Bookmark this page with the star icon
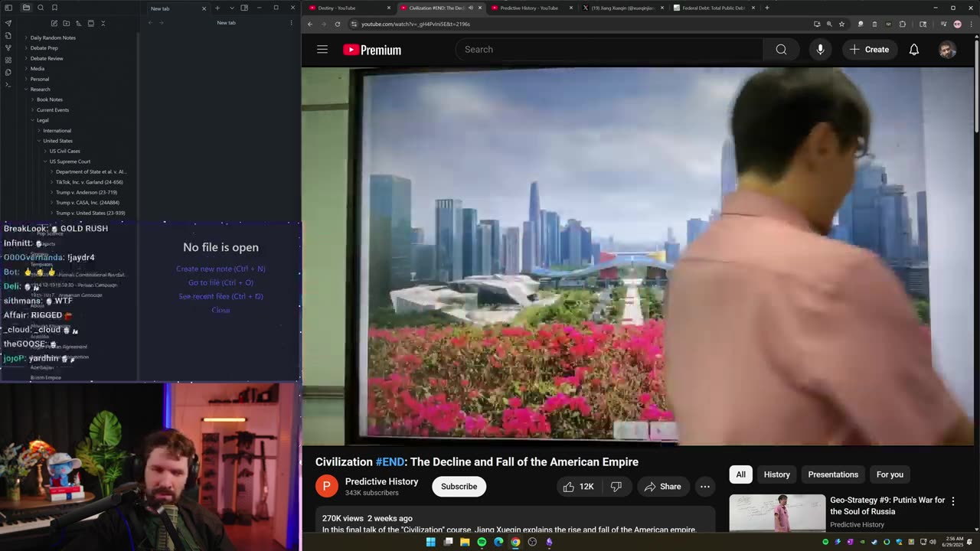 [x=841, y=24]
